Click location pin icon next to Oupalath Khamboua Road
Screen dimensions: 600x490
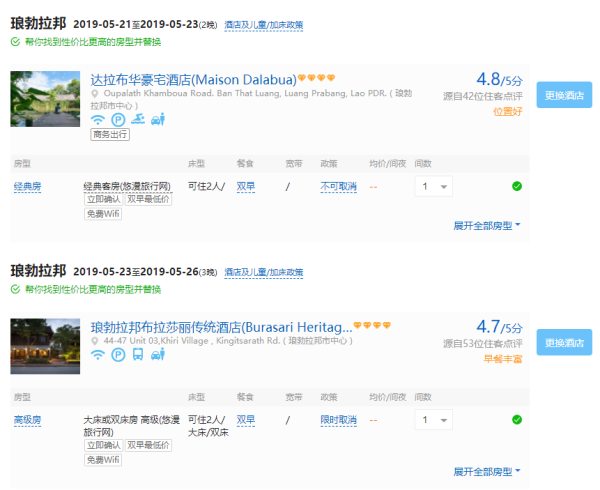pyautogui.click(x=95, y=94)
